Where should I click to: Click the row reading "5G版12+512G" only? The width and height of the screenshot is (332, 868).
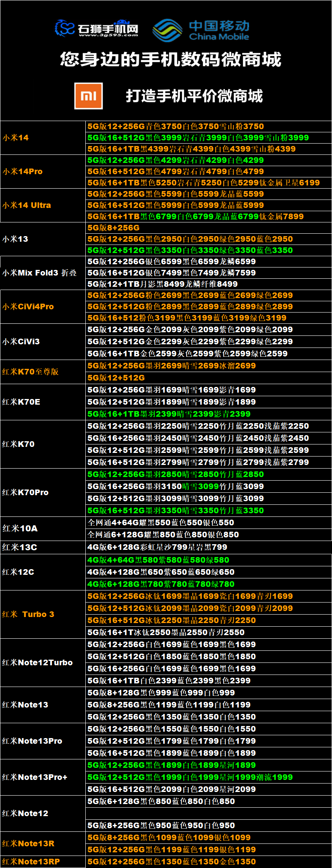[x=209, y=378]
